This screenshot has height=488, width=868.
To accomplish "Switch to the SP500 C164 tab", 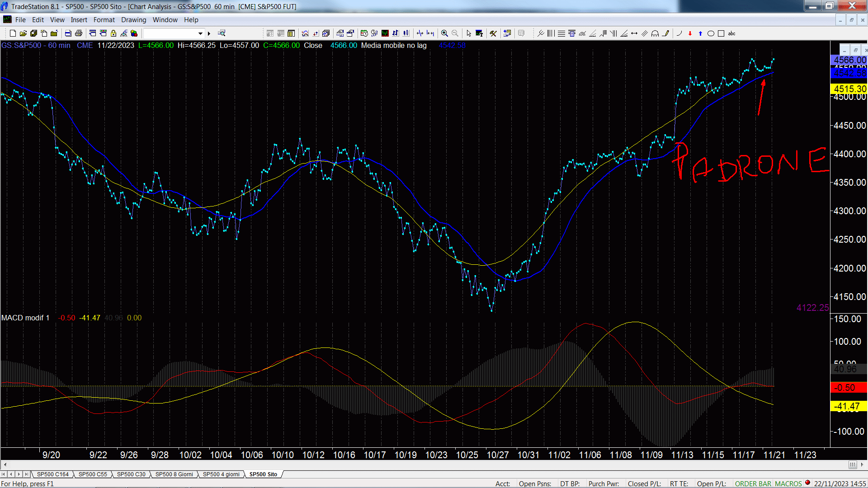I will click(x=53, y=474).
